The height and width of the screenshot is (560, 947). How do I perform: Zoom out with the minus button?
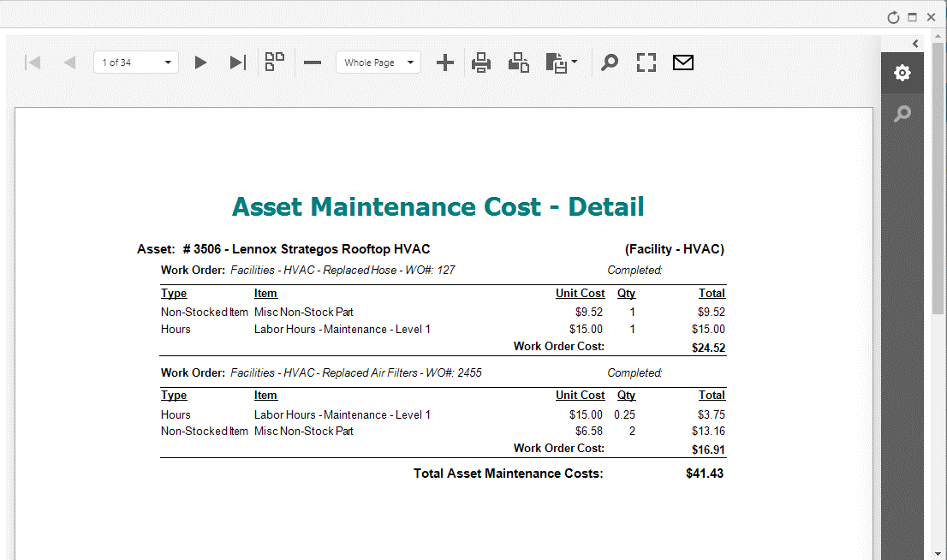pos(313,63)
